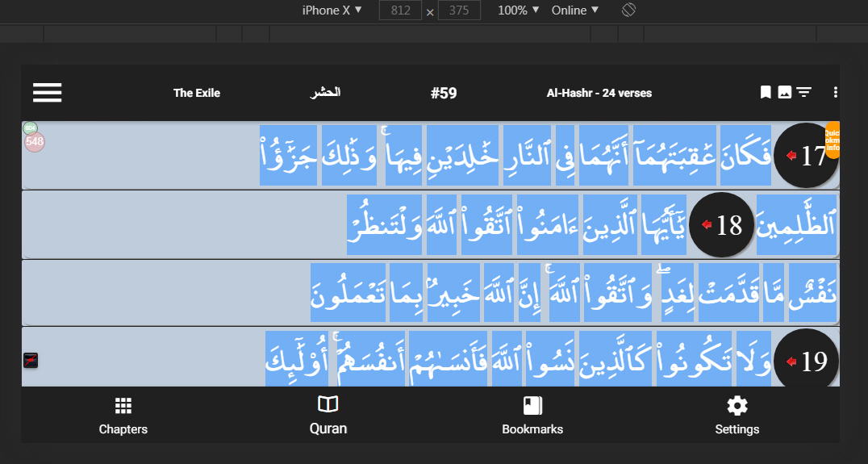The height and width of the screenshot is (464, 868).
Task: Open the three-dot more options menu
Action: (835, 93)
